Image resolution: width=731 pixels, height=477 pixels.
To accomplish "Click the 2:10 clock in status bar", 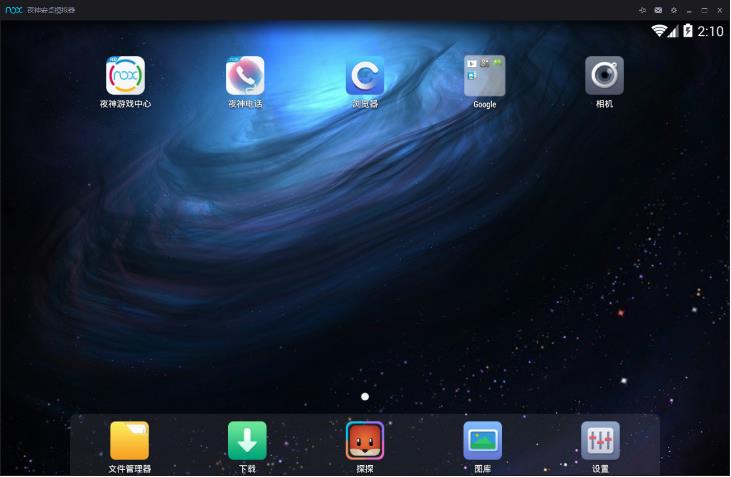I will [710, 32].
